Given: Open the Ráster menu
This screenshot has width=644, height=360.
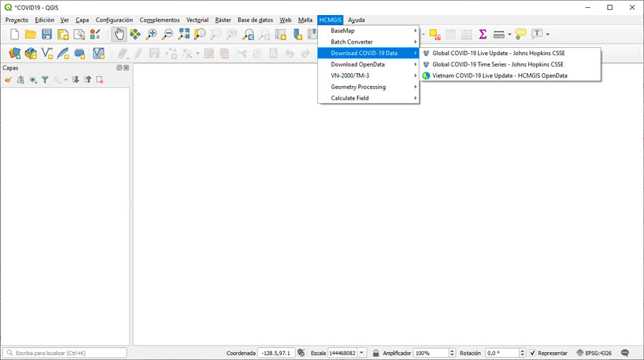Looking at the screenshot, I should click(x=223, y=20).
